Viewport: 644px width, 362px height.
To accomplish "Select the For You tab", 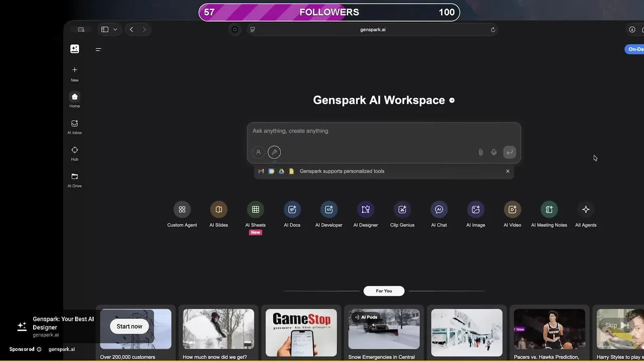I will pos(384,291).
